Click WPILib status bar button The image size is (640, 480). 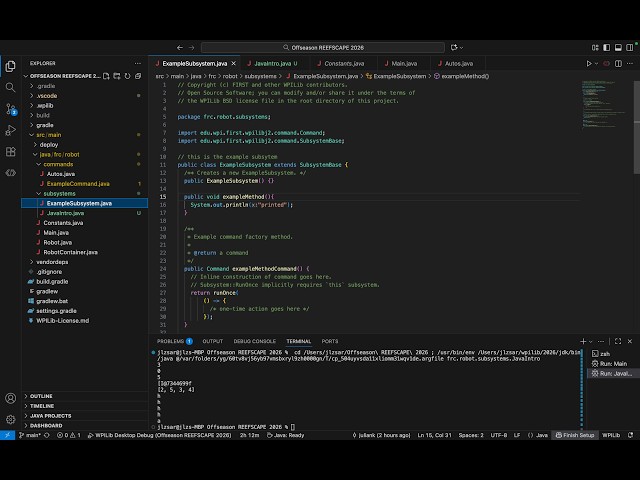[x=611, y=435]
